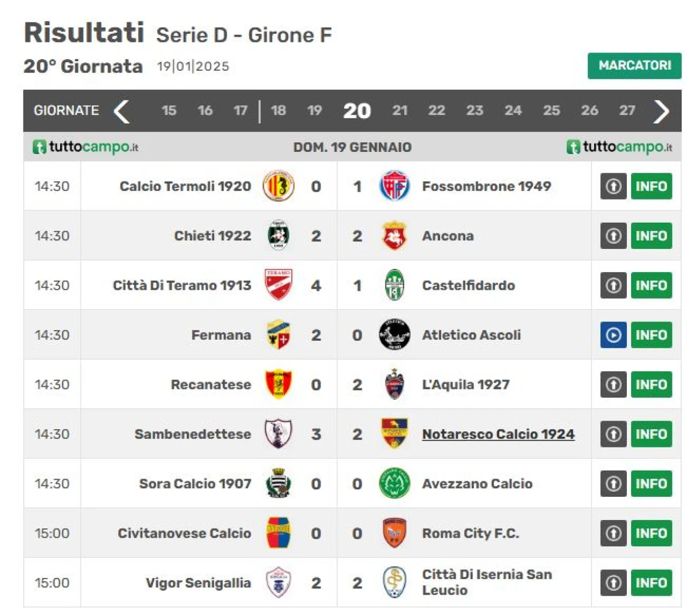Select giornata 21 in the navigation bar

click(x=400, y=111)
